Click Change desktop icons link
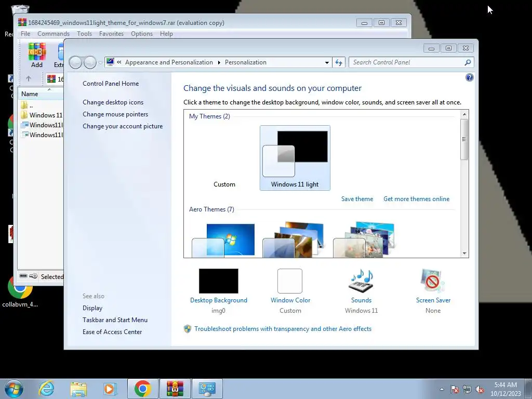Screen dimensions: 532x399 pos(113,102)
